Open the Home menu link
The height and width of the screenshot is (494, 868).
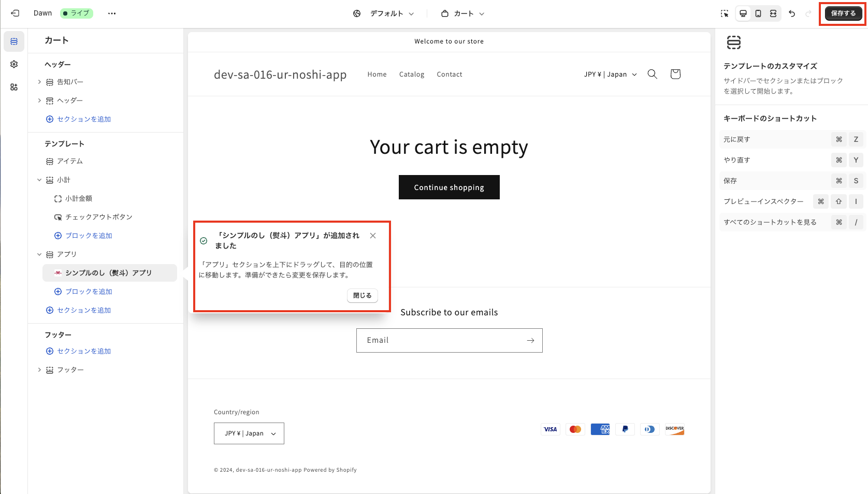(x=377, y=74)
